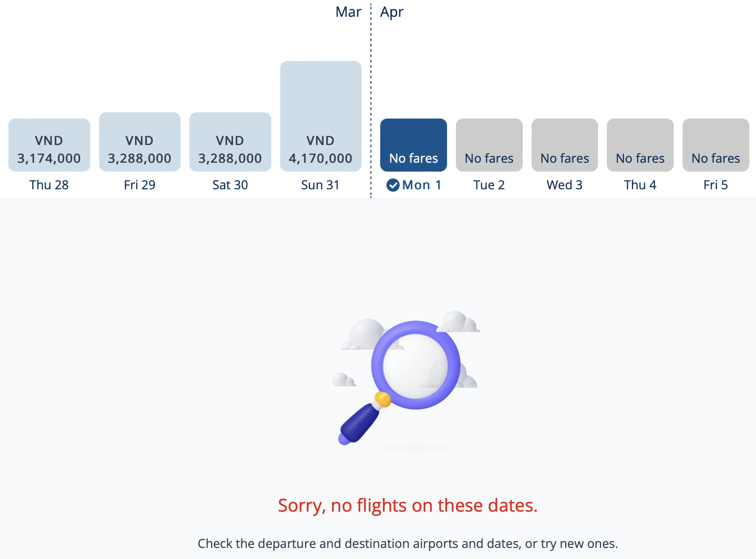This screenshot has height=559, width=756.
Task: Click the 'Check the departure and destination' text
Action: tap(408, 544)
